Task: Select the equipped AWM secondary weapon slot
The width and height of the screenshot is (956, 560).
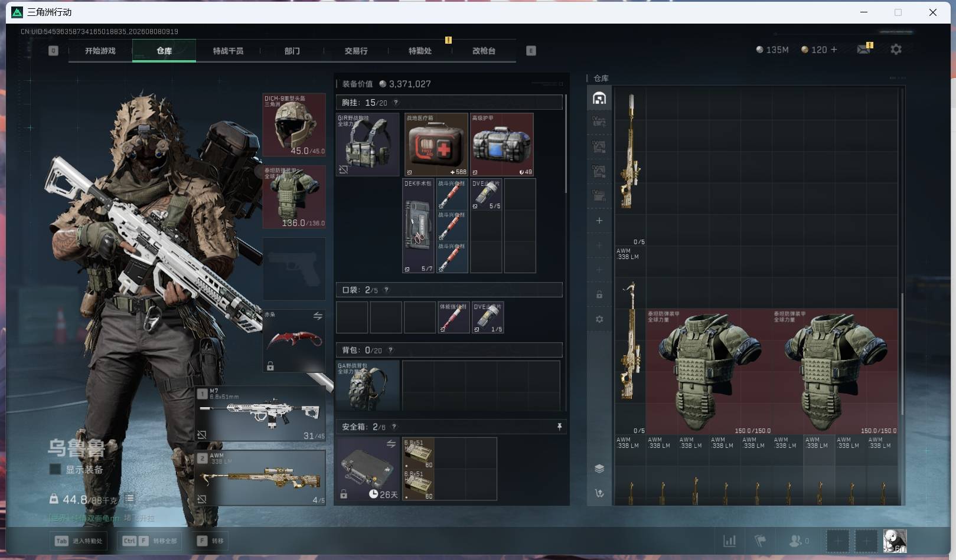Action: tap(260, 477)
